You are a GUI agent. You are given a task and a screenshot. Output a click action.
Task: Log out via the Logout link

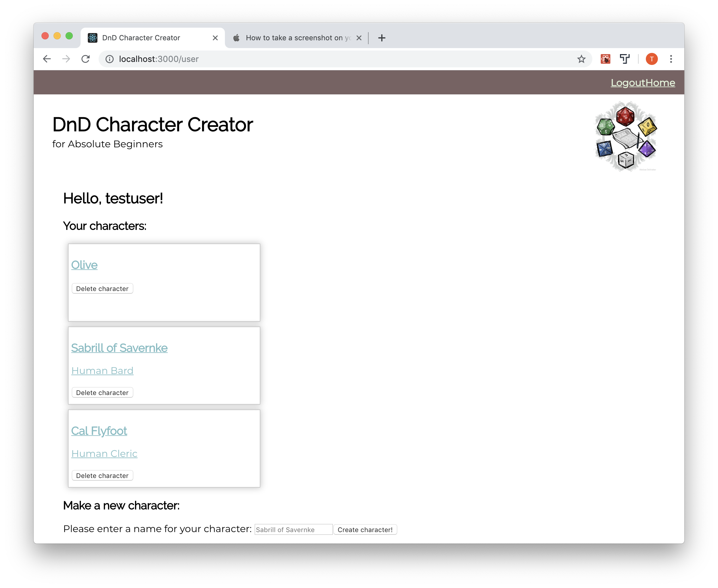click(x=628, y=82)
